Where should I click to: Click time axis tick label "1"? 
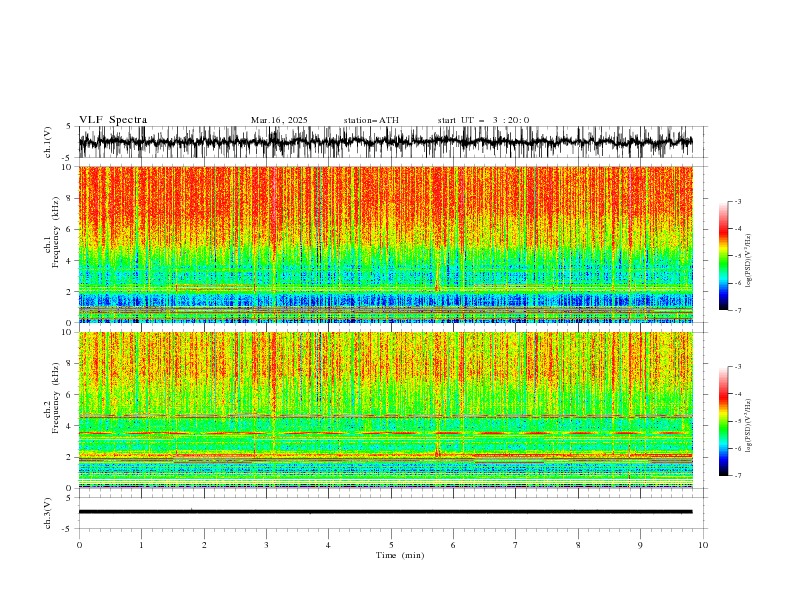pos(141,545)
